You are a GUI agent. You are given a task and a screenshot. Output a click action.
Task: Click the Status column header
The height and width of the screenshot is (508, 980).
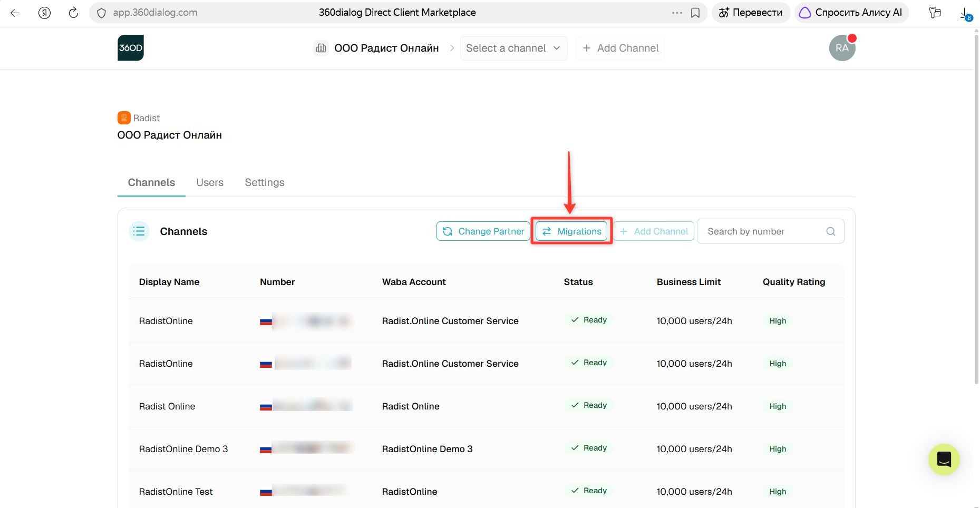pos(578,282)
